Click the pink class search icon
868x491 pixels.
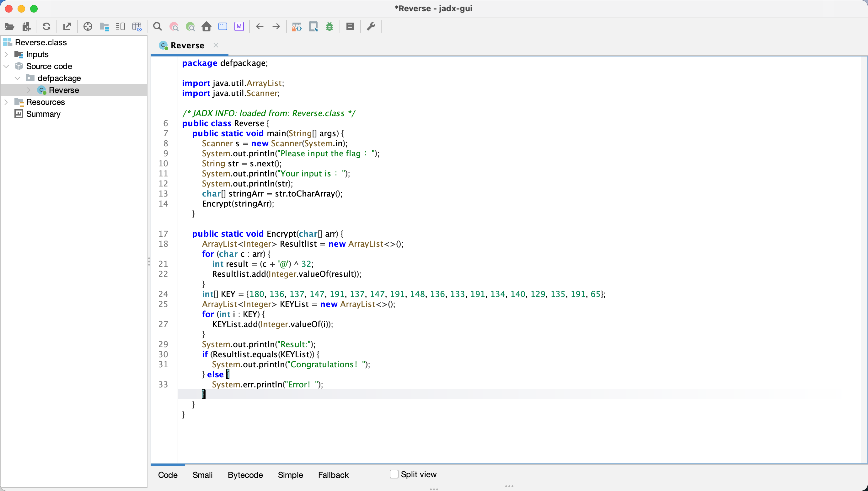174,27
